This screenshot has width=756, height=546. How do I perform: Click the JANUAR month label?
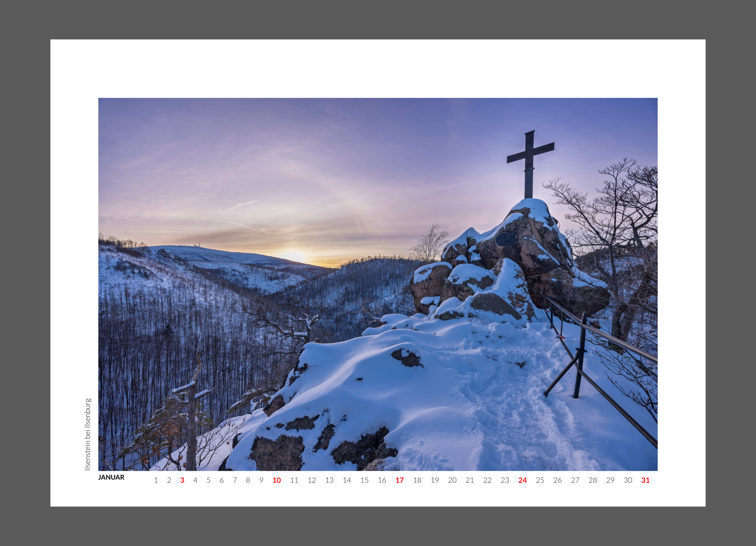click(111, 477)
